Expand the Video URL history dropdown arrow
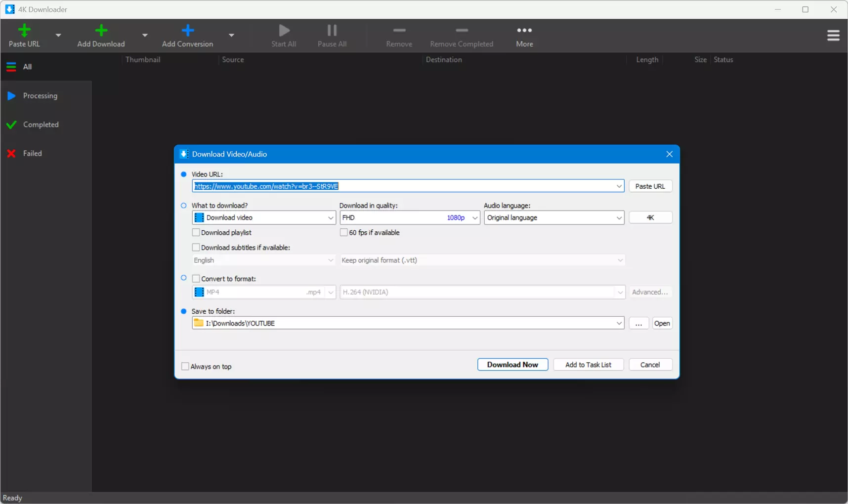This screenshot has height=504, width=848. tap(619, 186)
